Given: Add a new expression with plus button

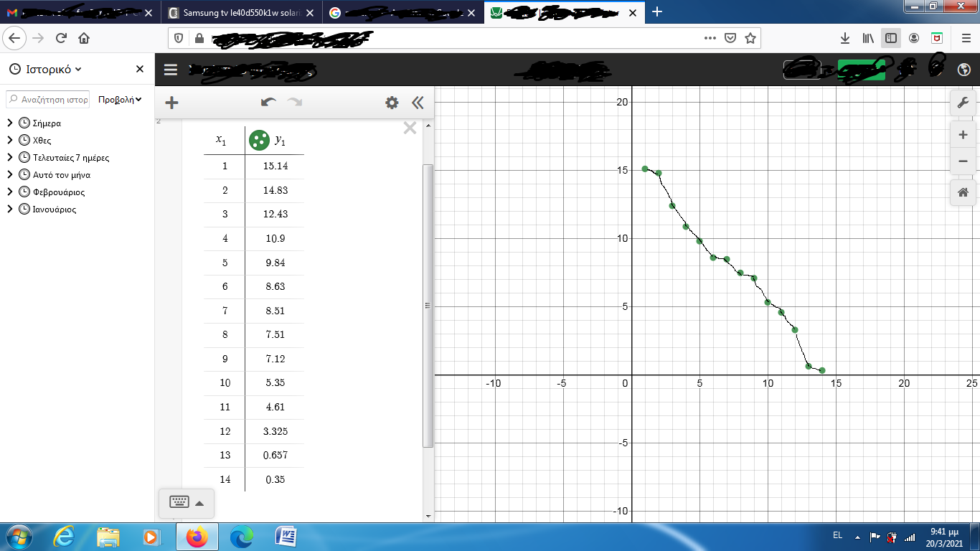Looking at the screenshot, I should (171, 103).
